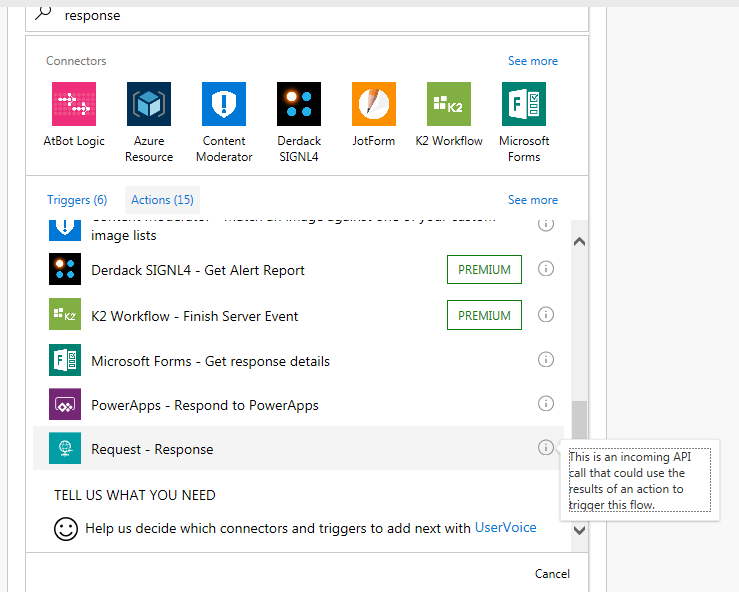Click See more for Connectors
This screenshot has height=601, width=739.
(533, 61)
